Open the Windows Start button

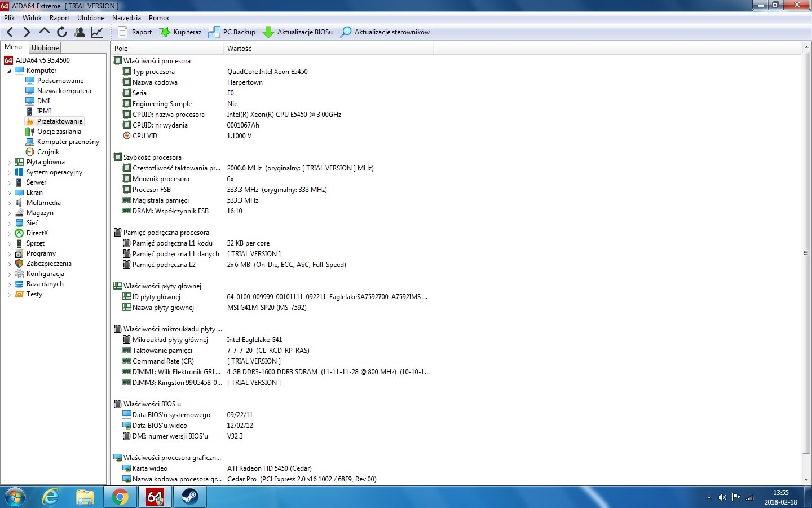tap(15, 497)
